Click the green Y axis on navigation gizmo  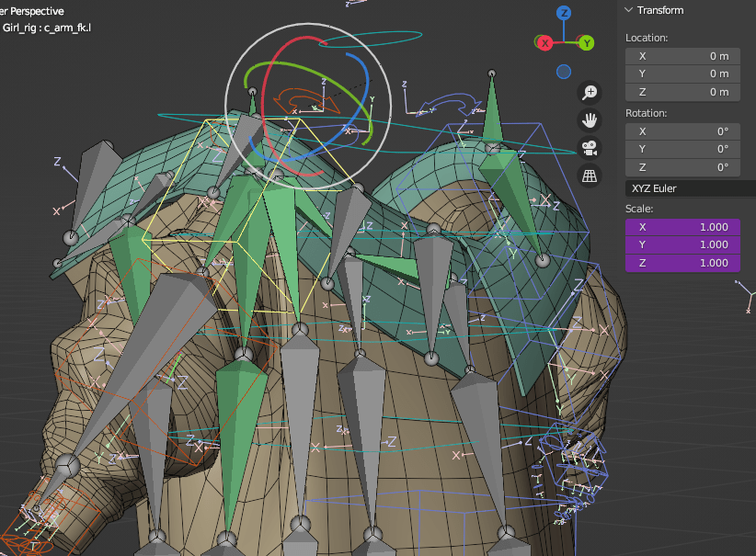[585, 42]
